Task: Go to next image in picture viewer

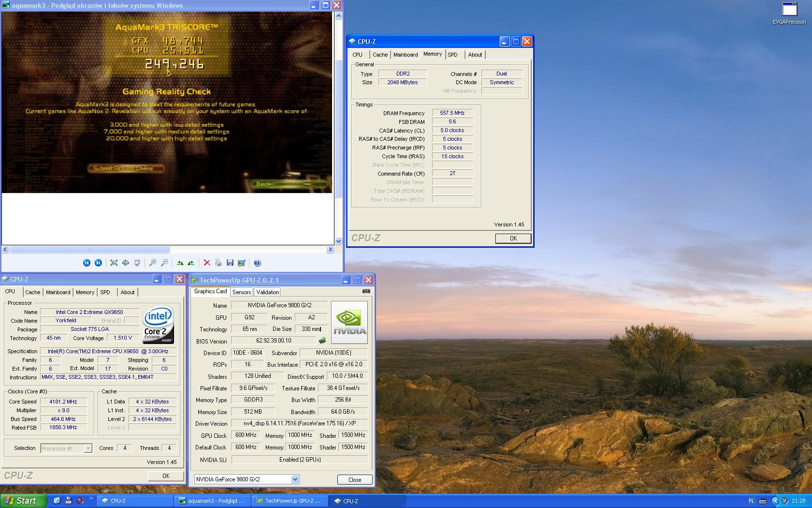Action: coord(98,263)
